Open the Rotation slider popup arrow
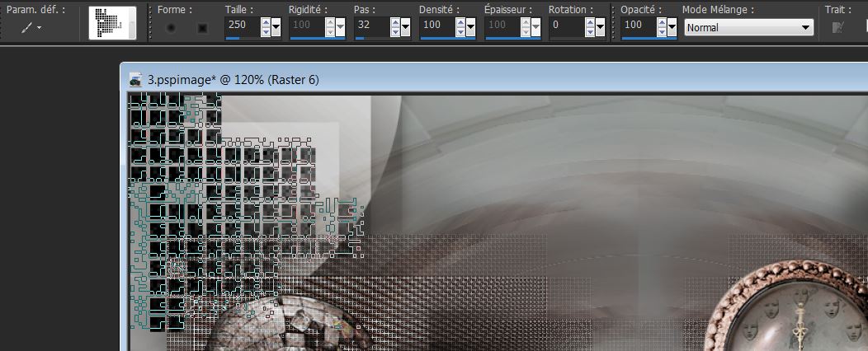Screen dimensions: 868x351 coord(600,26)
